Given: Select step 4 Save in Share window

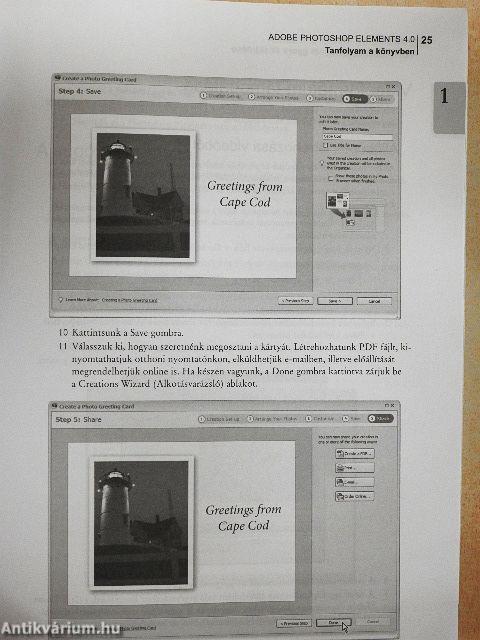Looking at the screenshot, I should (351, 419).
